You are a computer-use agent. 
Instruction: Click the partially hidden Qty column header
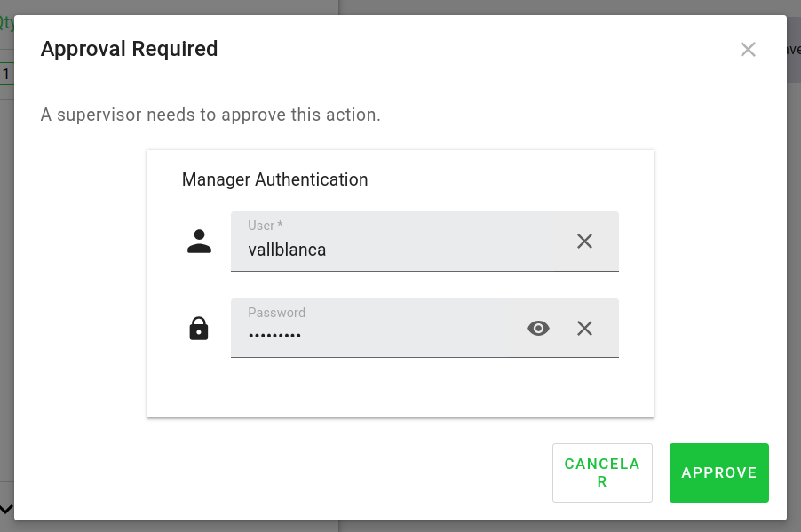pyautogui.click(x=6, y=25)
